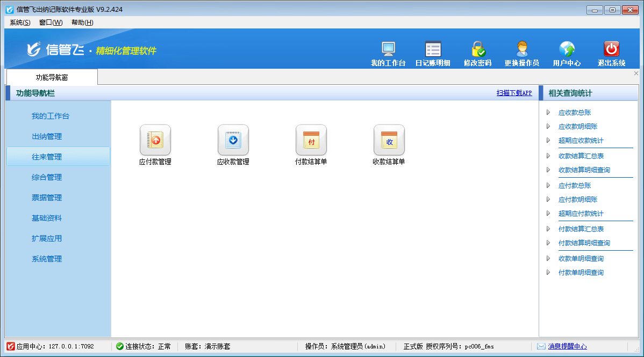644x357 pixels.
Task: Open the 应付款管理 module icon
Action: click(155, 141)
